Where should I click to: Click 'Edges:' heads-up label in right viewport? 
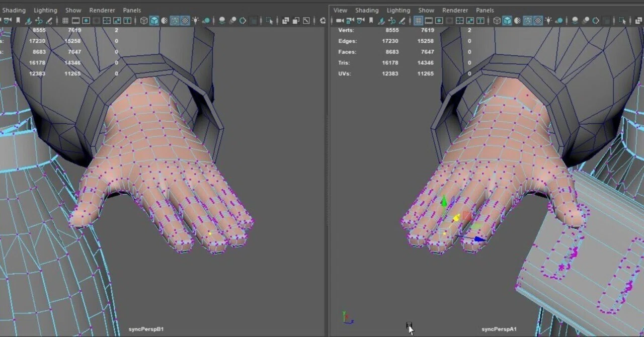[x=348, y=41]
